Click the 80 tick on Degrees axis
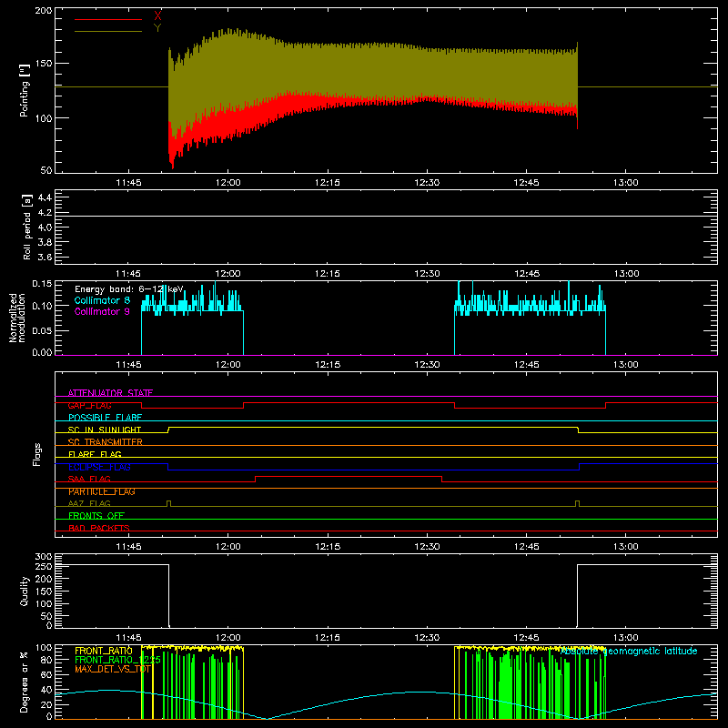Screen dimensions: 728x728 point(46,660)
